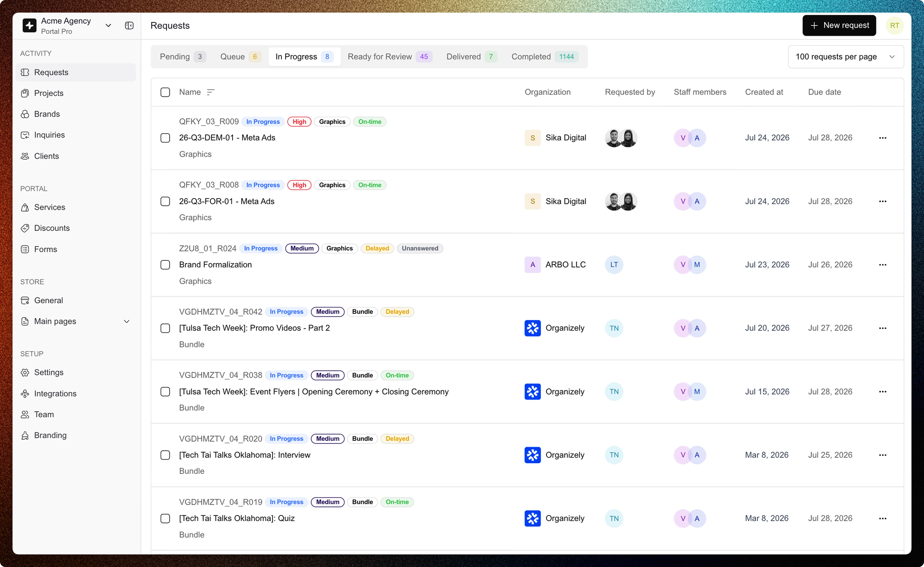
Task: Open Discounts under Portal
Action: (x=76, y=228)
